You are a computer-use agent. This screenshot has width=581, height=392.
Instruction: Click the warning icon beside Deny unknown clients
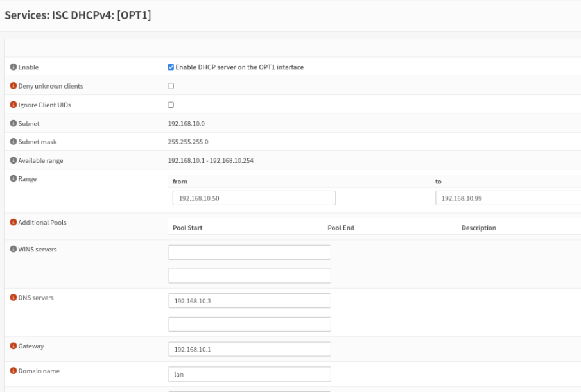(13, 83)
